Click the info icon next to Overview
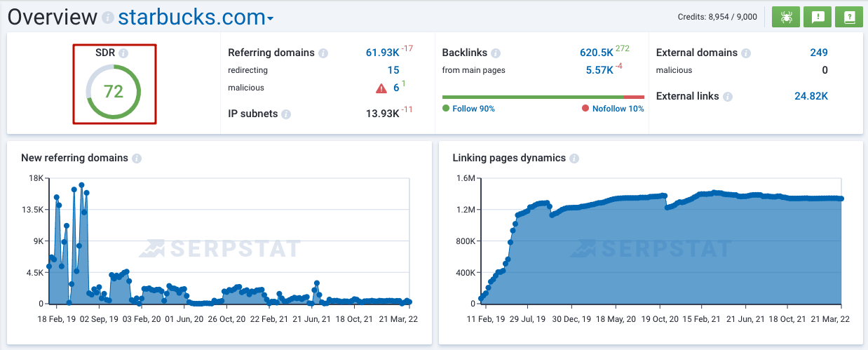The width and height of the screenshot is (868, 350). point(107,18)
